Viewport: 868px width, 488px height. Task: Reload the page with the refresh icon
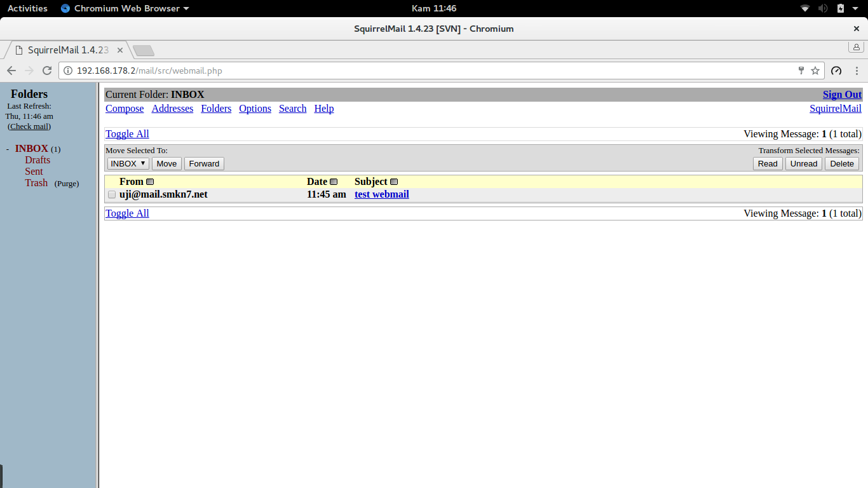[x=47, y=71]
